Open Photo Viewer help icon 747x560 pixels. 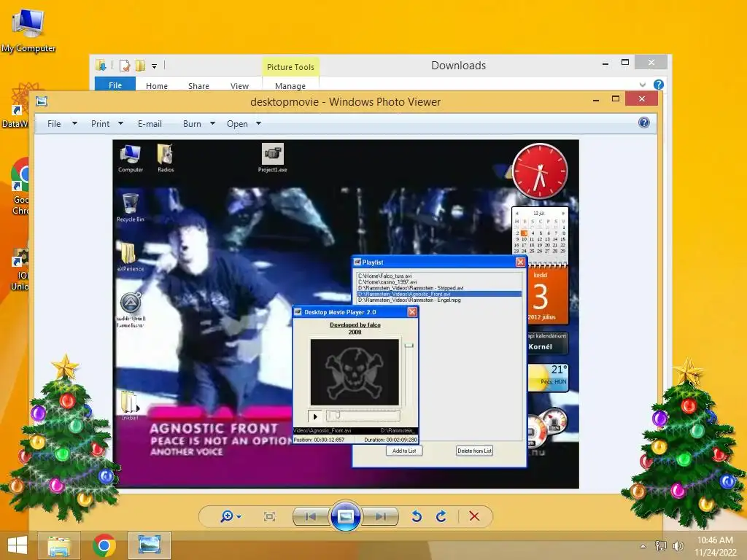point(643,122)
